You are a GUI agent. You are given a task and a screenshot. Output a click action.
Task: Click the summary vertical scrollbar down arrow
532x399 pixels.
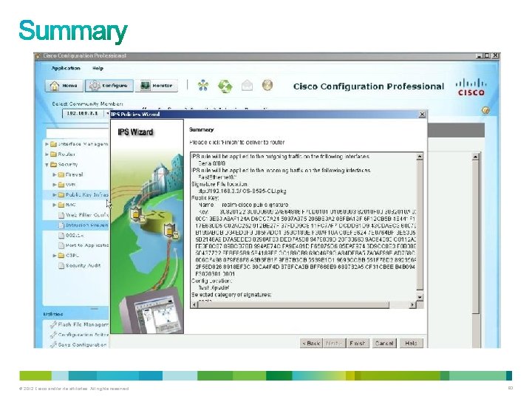click(420, 298)
